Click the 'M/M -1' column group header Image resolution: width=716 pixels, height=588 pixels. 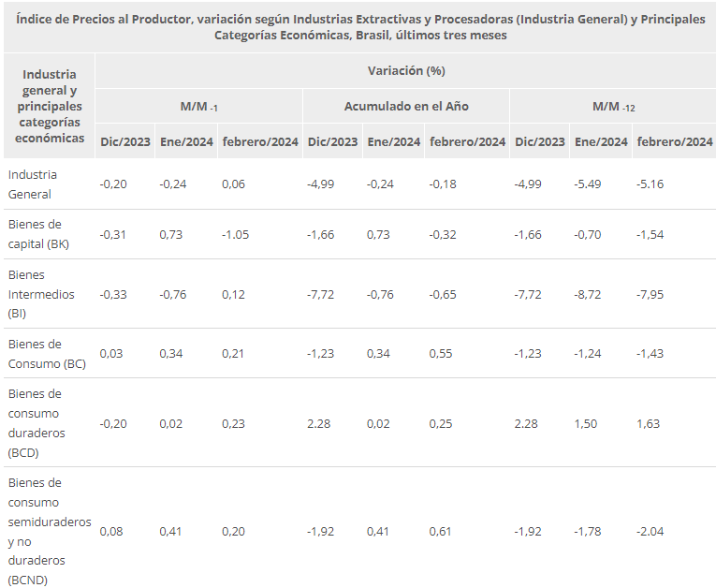[x=198, y=106]
